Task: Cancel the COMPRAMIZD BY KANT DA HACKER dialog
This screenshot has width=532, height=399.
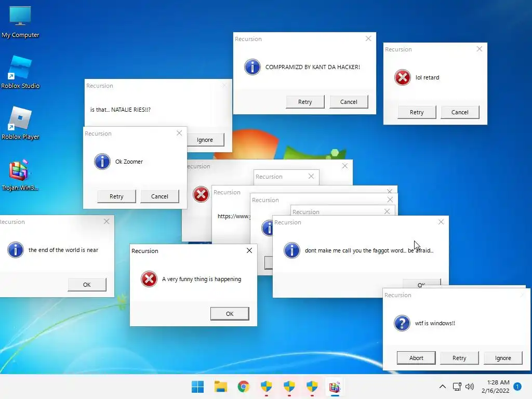Action: coord(349,102)
